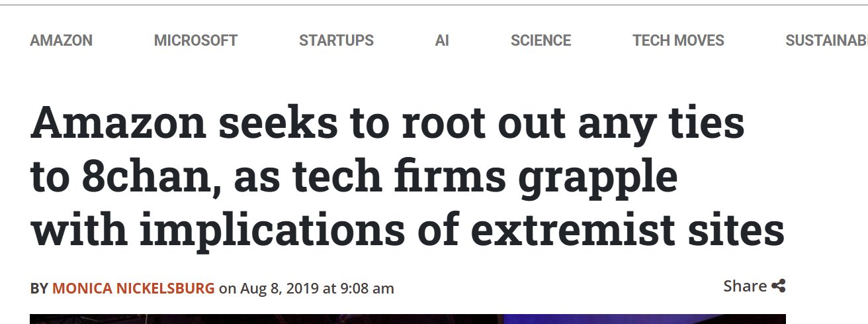Open the Tech Moves section
Screen dimensions: 868x324
pyautogui.click(x=678, y=40)
